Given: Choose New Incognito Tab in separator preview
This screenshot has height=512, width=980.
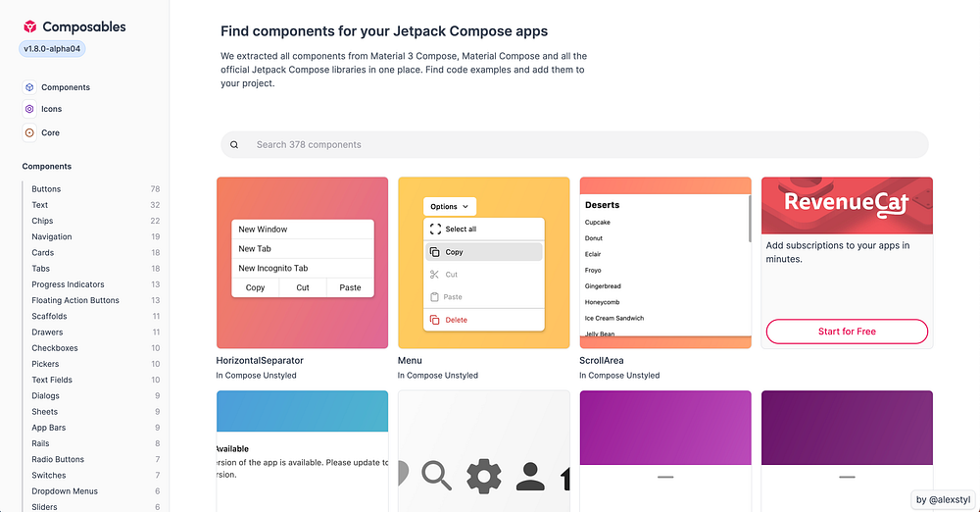Looking at the screenshot, I should [273, 268].
